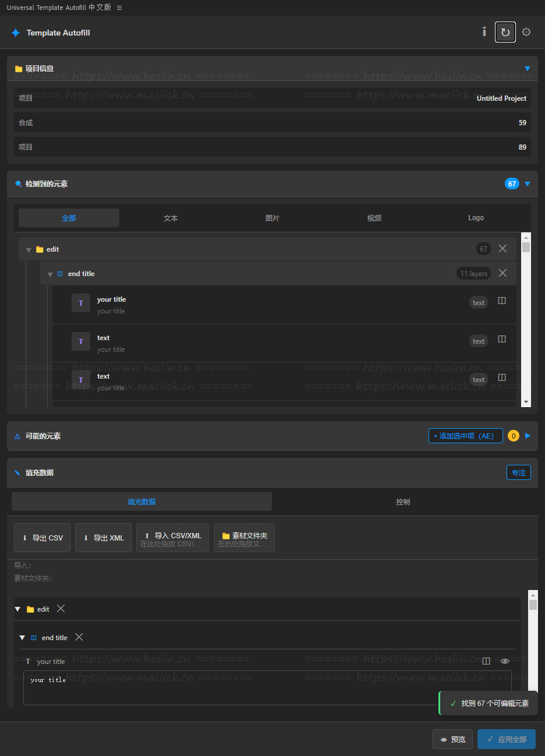Image resolution: width=545 pixels, height=756 pixels.
Task: Open comp icon on second text row
Action: click(x=502, y=377)
